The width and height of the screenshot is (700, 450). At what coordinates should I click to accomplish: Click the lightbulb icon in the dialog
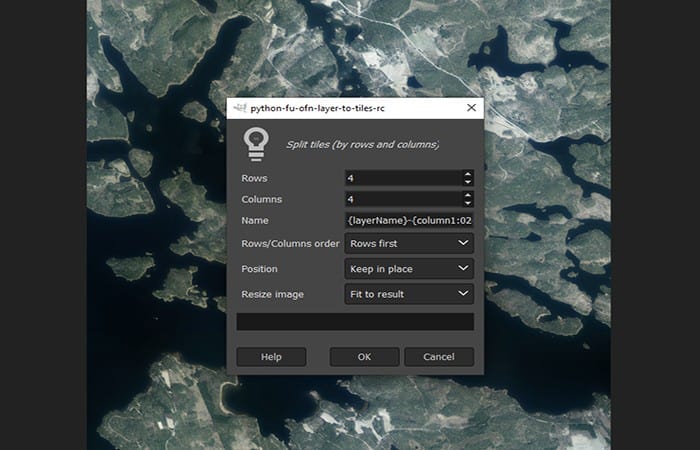click(256, 145)
